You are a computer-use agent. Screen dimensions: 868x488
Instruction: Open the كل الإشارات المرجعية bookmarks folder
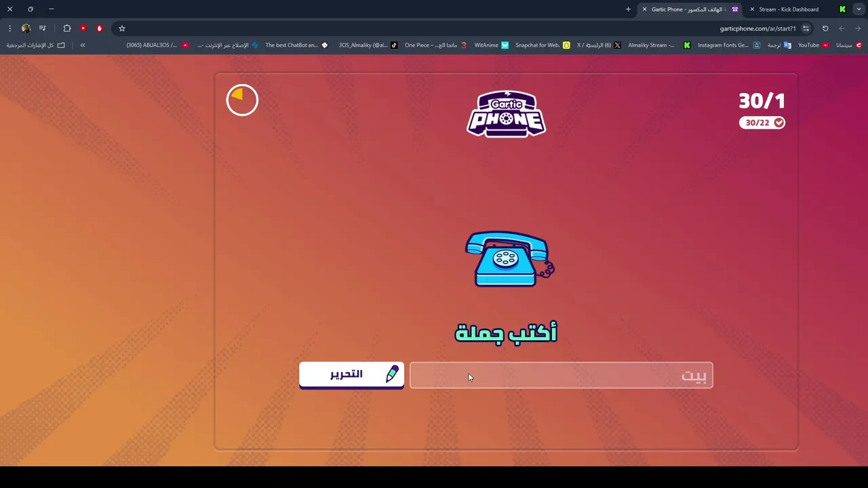[35, 45]
